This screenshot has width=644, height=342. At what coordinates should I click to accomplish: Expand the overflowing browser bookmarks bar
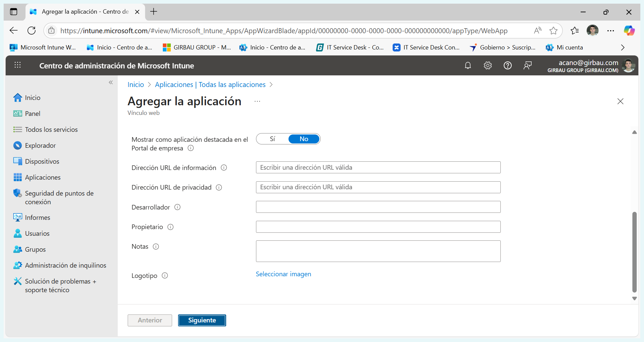623,47
